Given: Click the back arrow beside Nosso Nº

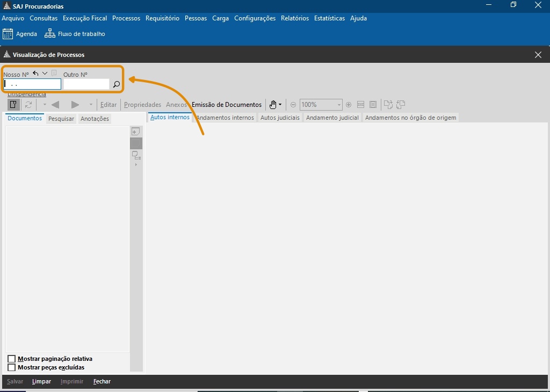Looking at the screenshot, I should point(35,74).
